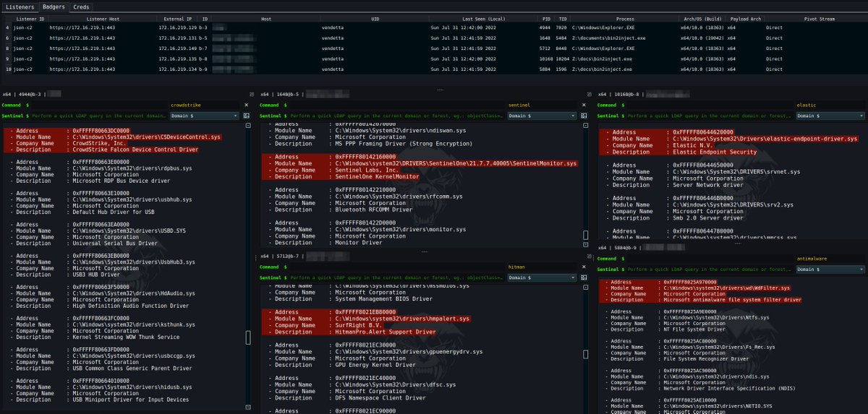
Task: Select badger row b-3 in the table
Action: coord(434,27)
